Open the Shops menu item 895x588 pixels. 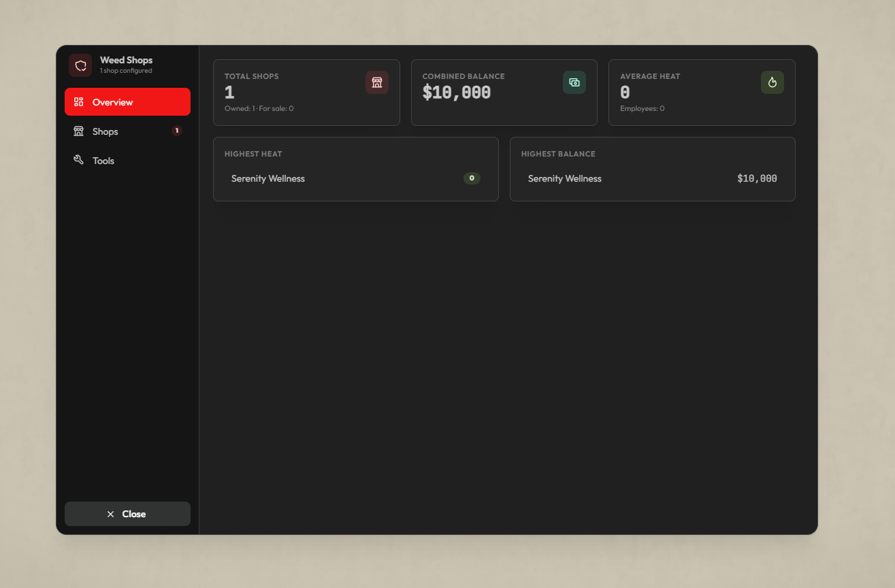pyautogui.click(x=127, y=131)
